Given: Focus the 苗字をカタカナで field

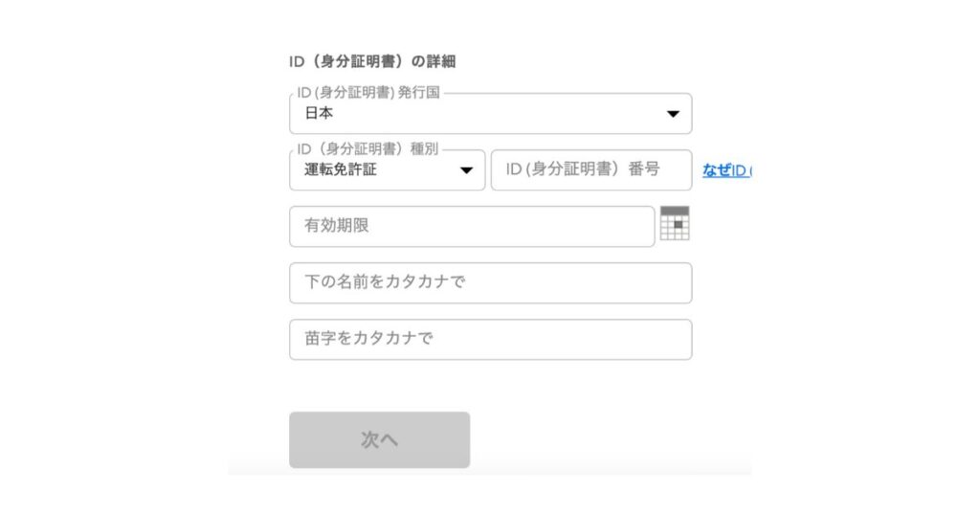Looking at the screenshot, I should (x=491, y=340).
